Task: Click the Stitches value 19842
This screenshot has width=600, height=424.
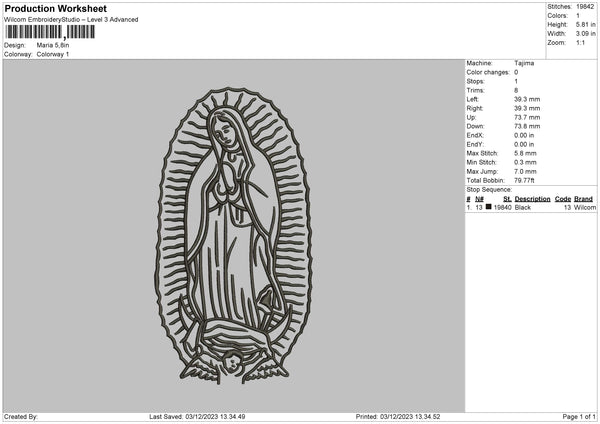Action: click(585, 7)
